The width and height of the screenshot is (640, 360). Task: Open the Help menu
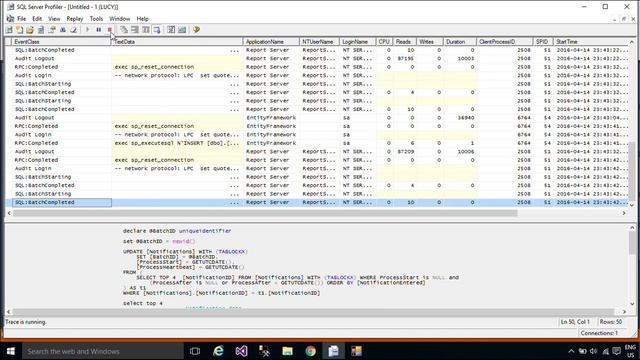click(x=142, y=19)
